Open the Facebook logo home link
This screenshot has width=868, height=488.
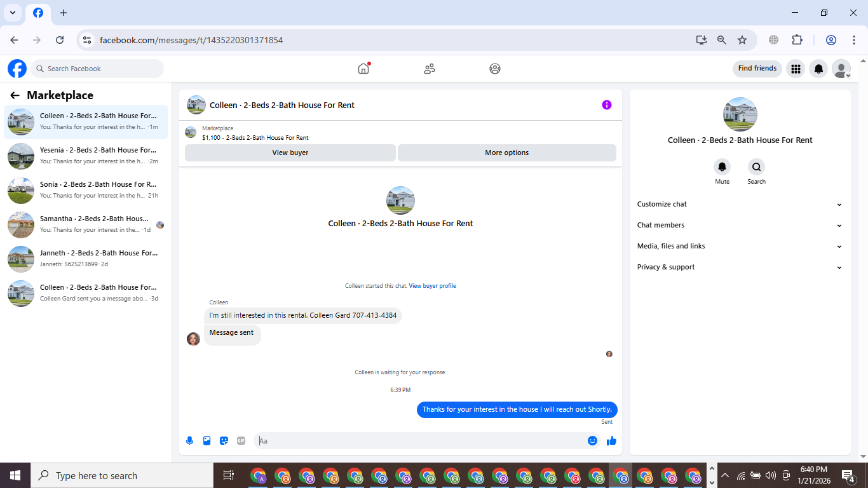[x=17, y=69]
